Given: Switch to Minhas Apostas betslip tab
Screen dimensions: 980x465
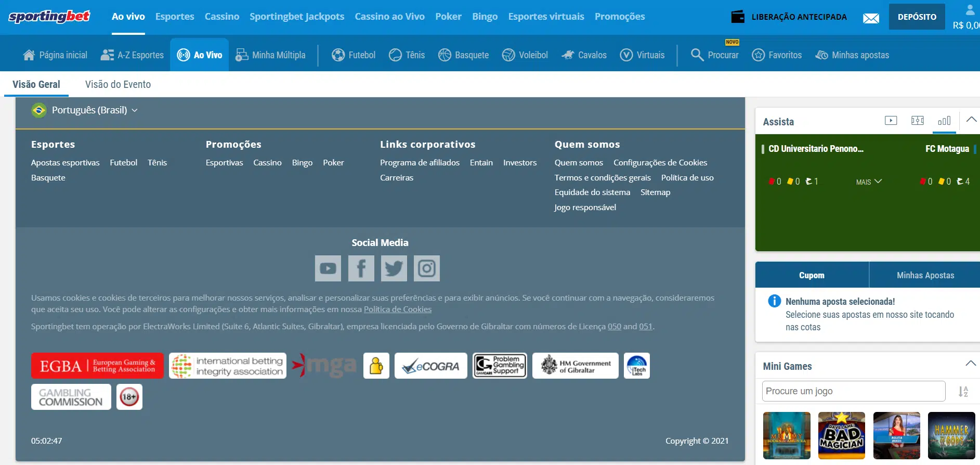Looking at the screenshot, I should click(925, 275).
